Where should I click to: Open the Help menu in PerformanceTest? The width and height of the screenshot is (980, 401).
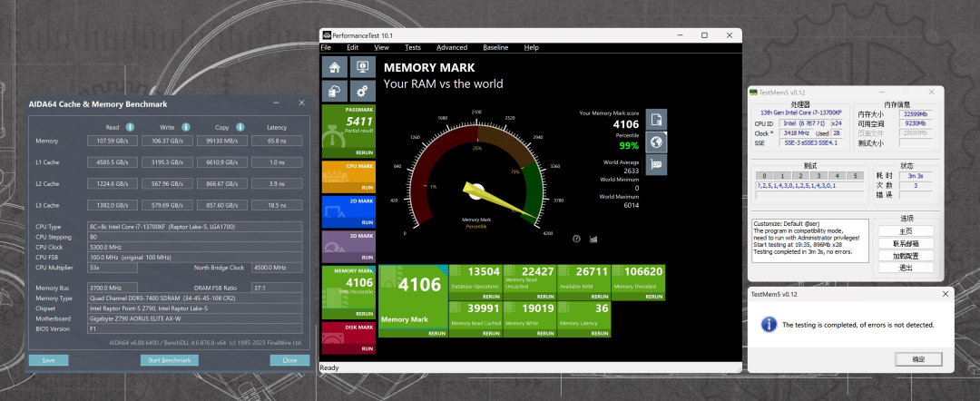(531, 47)
